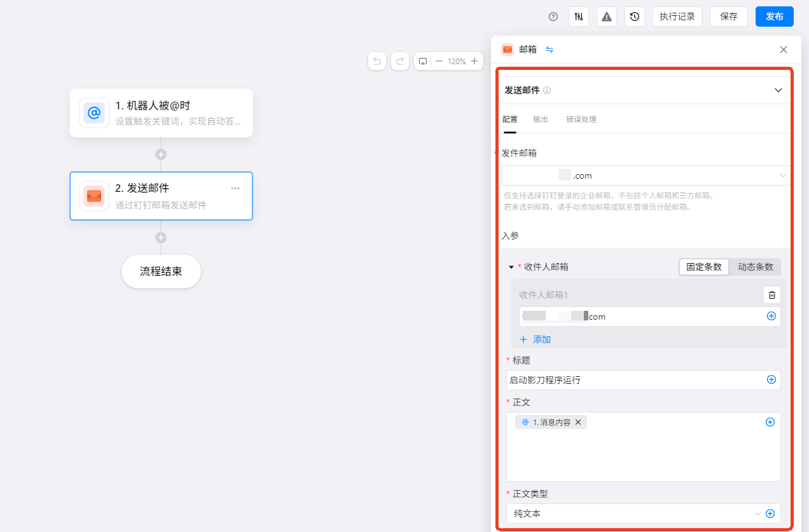Open version history clock icon

click(x=635, y=17)
